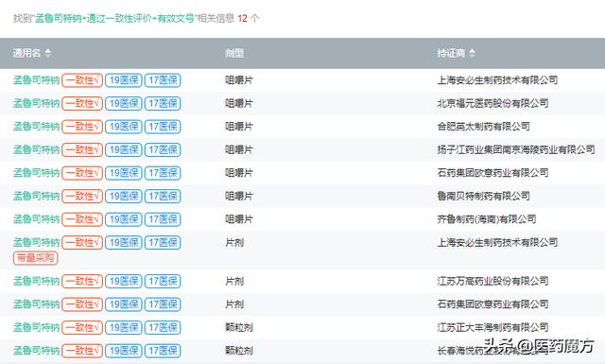Screen dimensions: 605x364
Task: Open 孟鲁司特钠 link in 合肥英太制药 row
Action: tap(36, 127)
